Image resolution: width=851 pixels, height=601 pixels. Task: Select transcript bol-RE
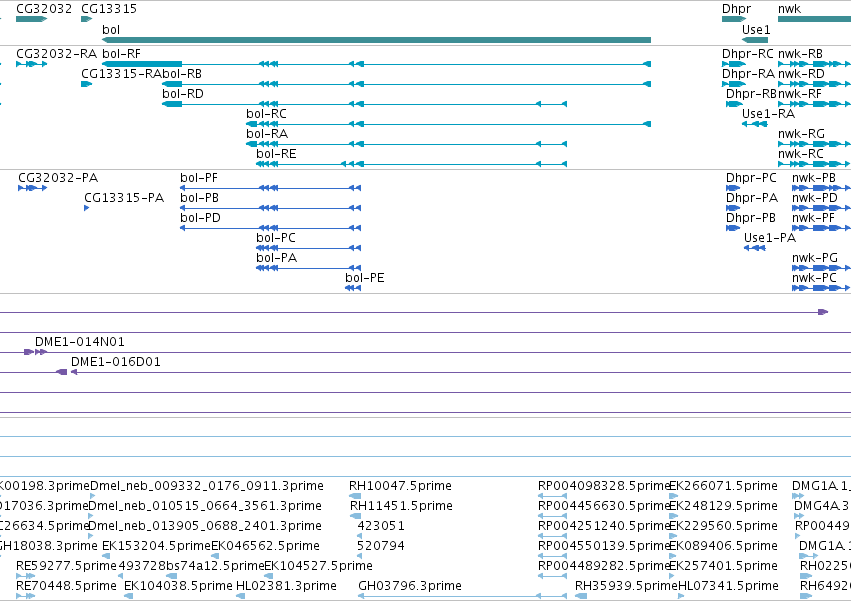411,164
